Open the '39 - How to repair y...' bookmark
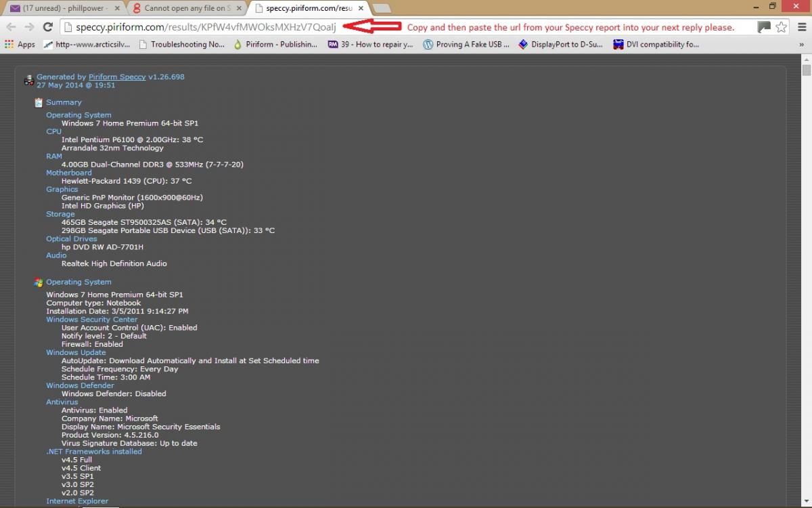The height and width of the screenshot is (508, 812). 371,45
